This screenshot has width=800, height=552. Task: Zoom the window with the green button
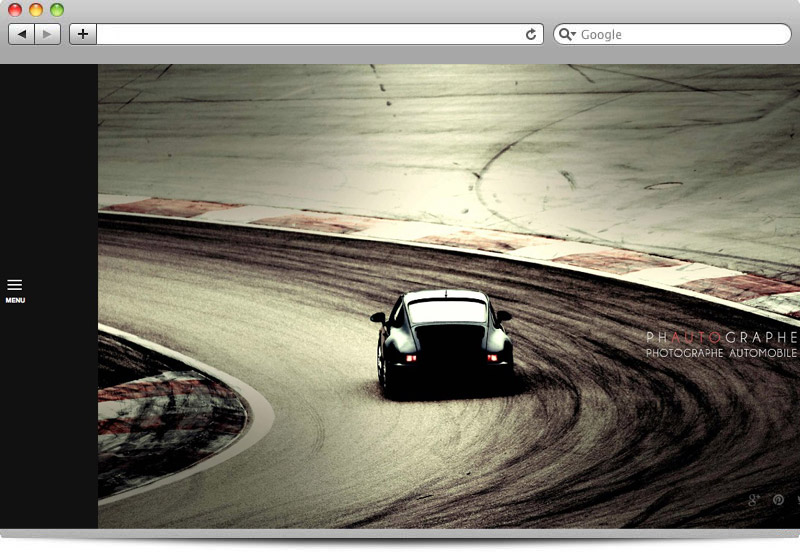click(x=57, y=10)
